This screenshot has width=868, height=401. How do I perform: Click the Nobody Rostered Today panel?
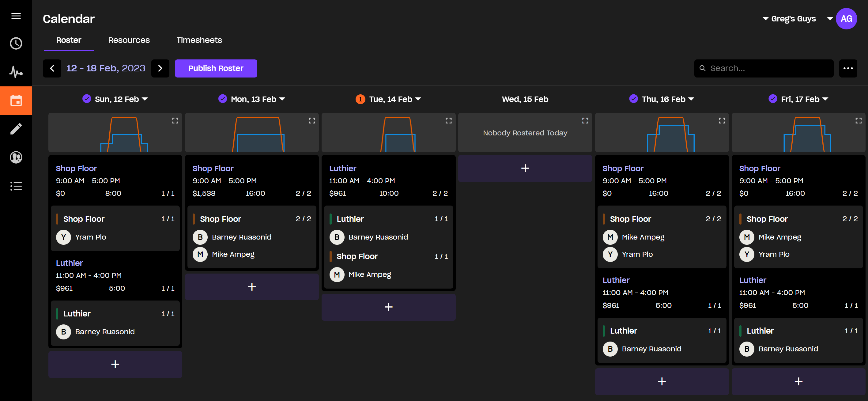(525, 132)
